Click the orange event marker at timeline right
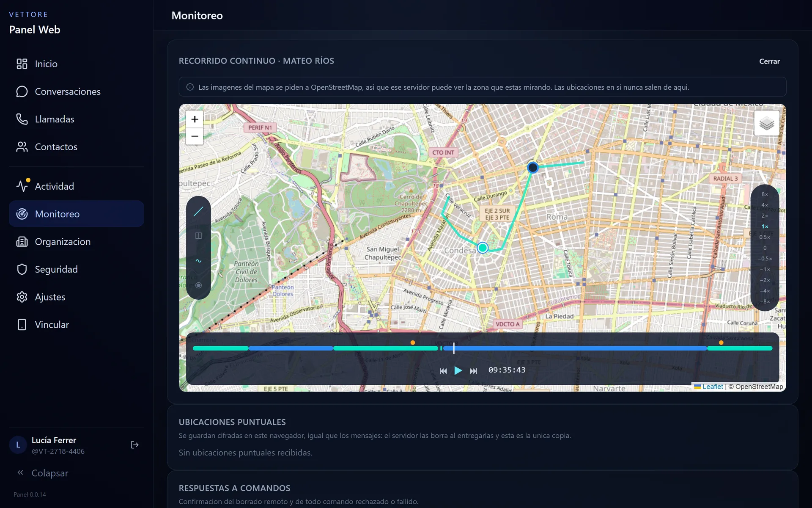The image size is (812, 508). click(x=721, y=343)
